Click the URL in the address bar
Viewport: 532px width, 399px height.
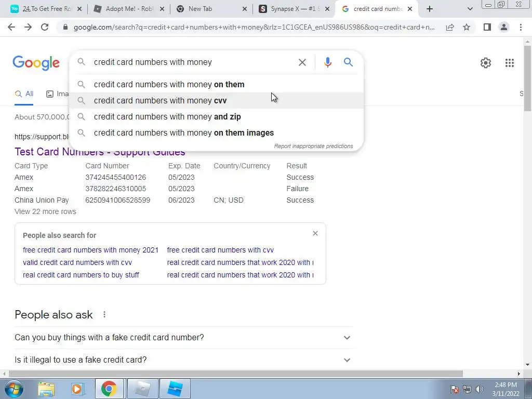[x=254, y=27]
